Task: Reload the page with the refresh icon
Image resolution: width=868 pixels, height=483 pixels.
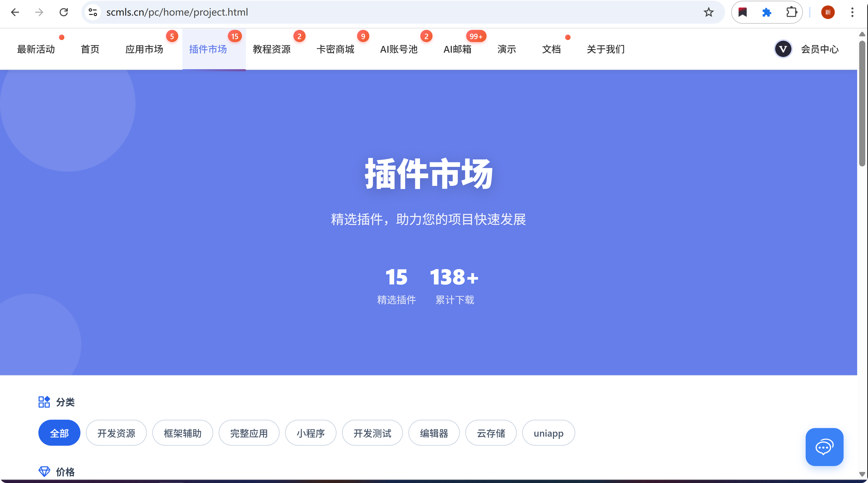Action: (64, 12)
